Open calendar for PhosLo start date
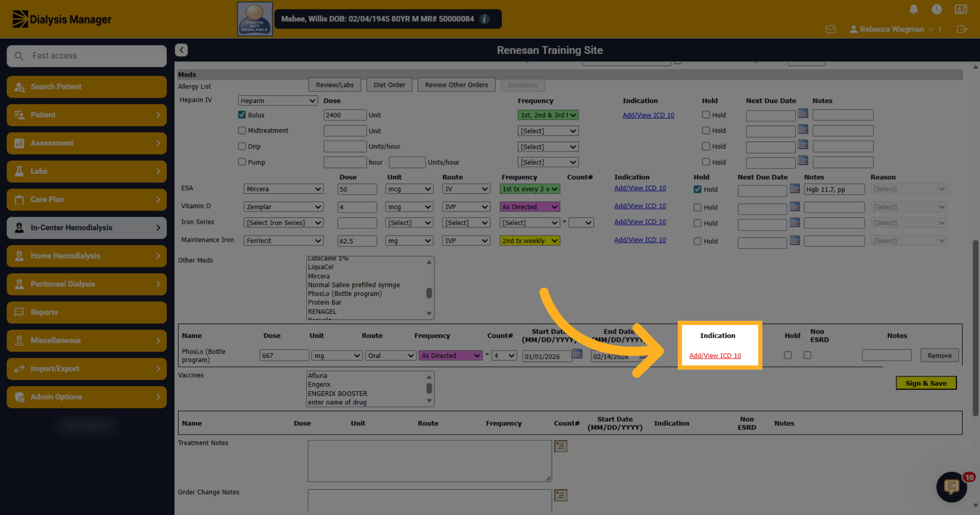This screenshot has height=515, width=980. [577, 354]
